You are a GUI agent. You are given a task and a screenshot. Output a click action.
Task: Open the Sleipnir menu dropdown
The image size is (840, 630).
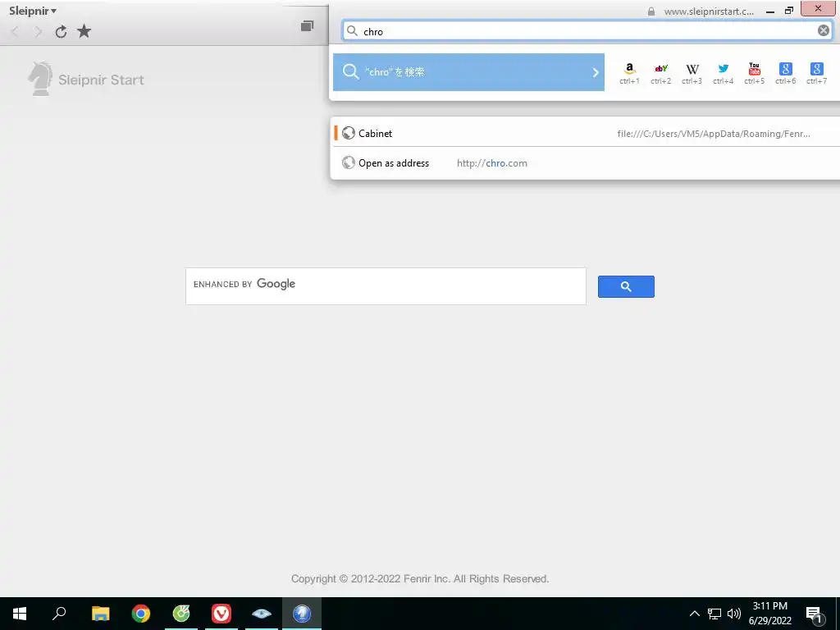(33, 11)
